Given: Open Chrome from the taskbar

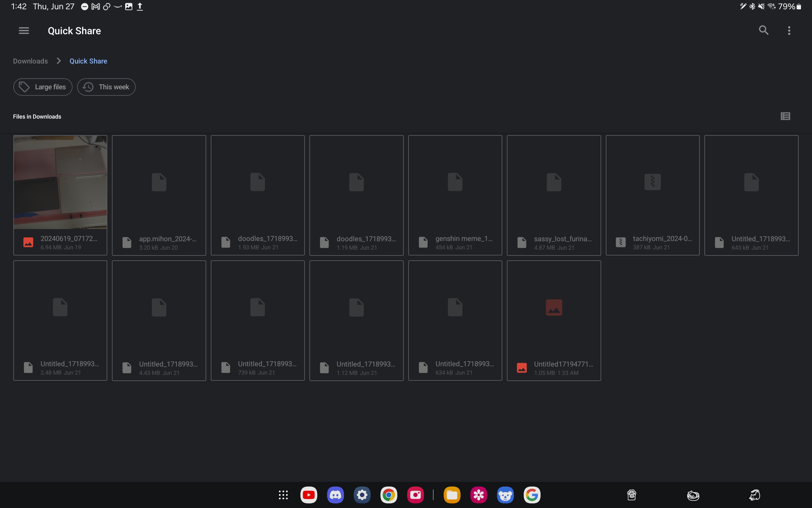Looking at the screenshot, I should pyautogui.click(x=388, y=495).
